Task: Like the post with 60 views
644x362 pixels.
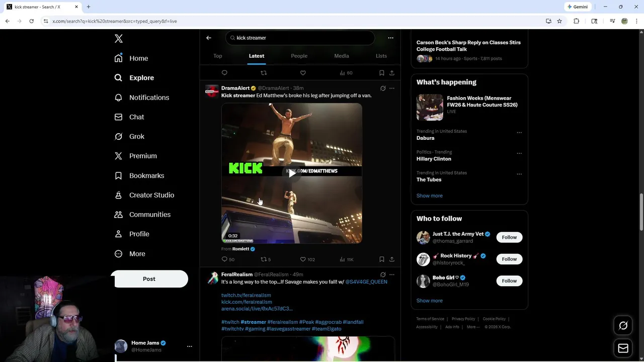Action: point(303,73)
